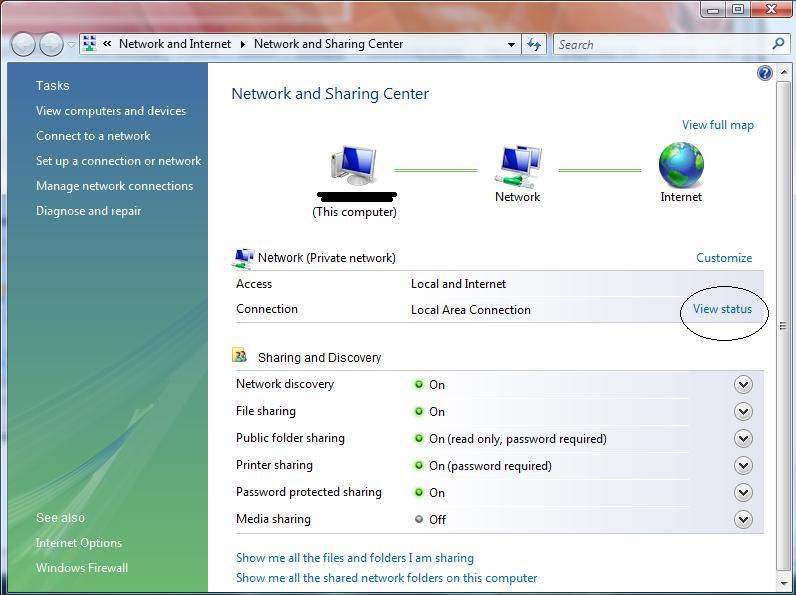Click Show me all shared network folders link

click(386, 578)
